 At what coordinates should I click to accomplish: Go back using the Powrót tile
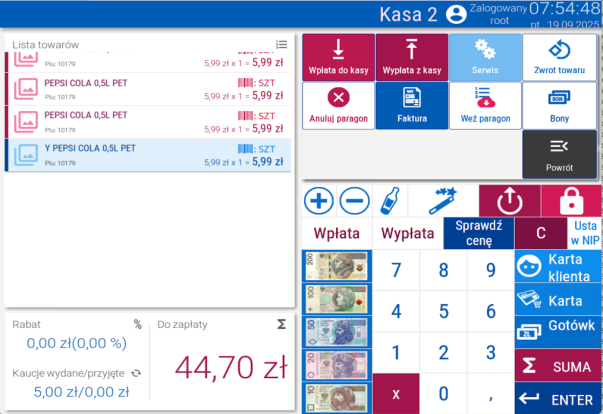click(x=559, y=154)
